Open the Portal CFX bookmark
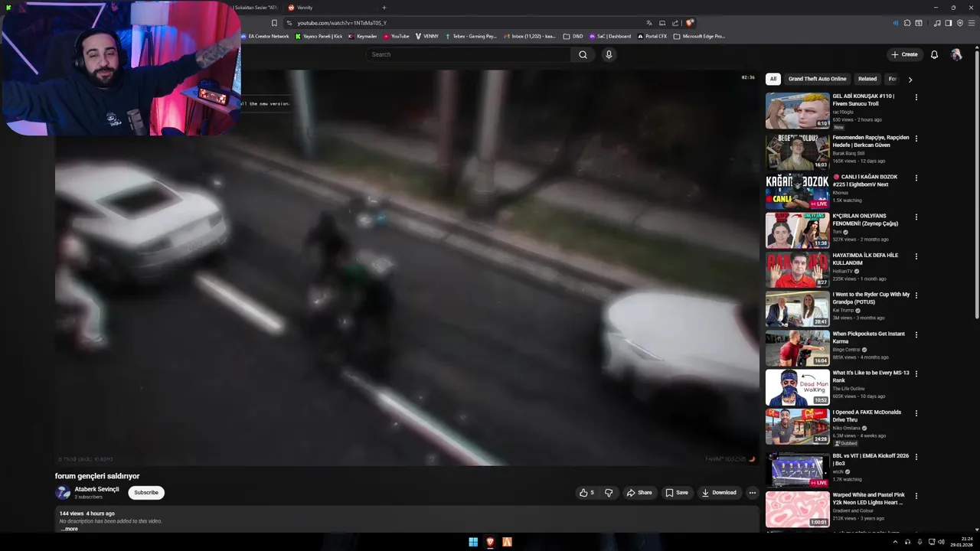980x551 pixels. 652,36
